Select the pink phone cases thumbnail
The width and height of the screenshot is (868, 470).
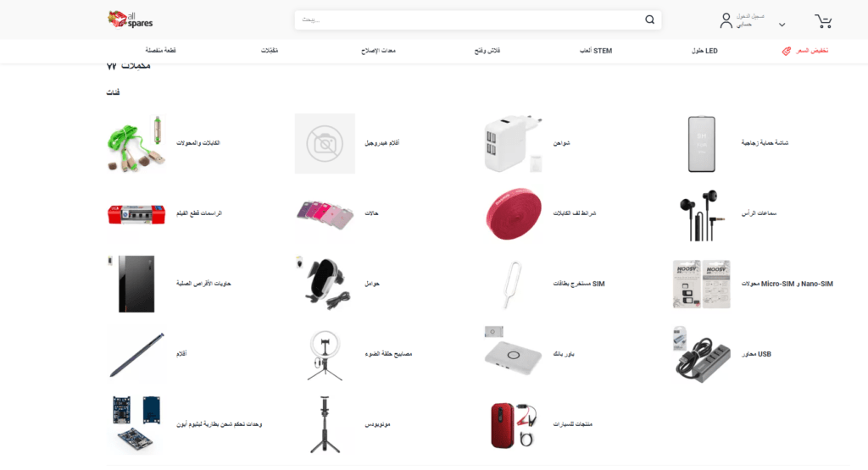click(325, 214)
